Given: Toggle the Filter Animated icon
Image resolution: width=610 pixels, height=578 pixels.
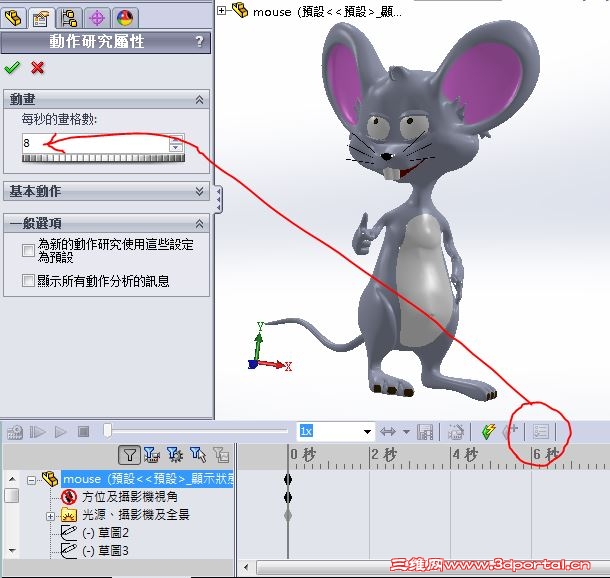Looking at the screenshot, I should [x=151, y=454].
